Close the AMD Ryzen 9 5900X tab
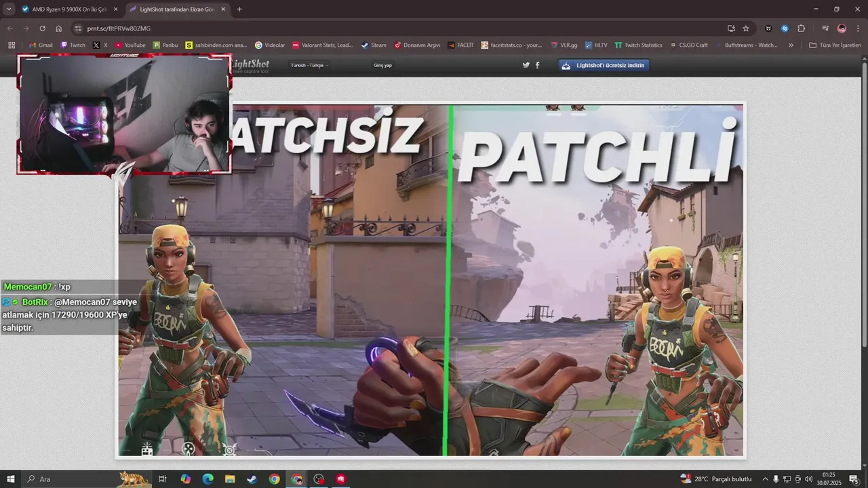The height and width of the screenshot is (488, 868). point(115,9)
